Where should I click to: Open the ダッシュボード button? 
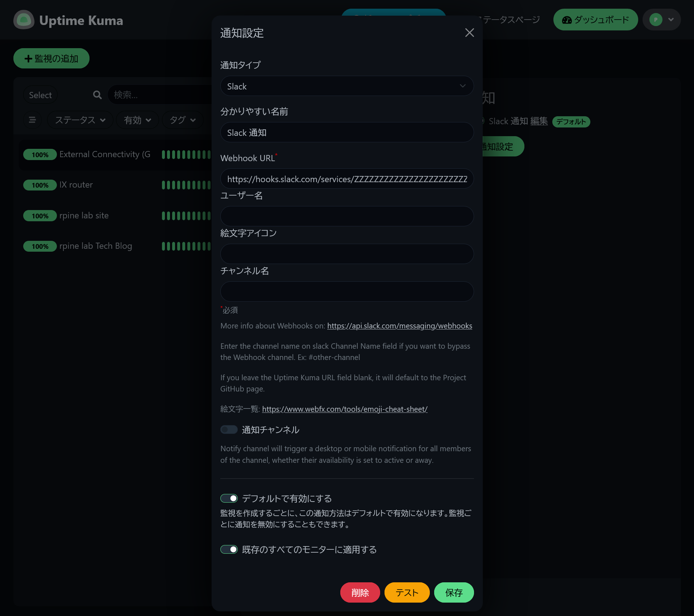click(x=595, y=20)
